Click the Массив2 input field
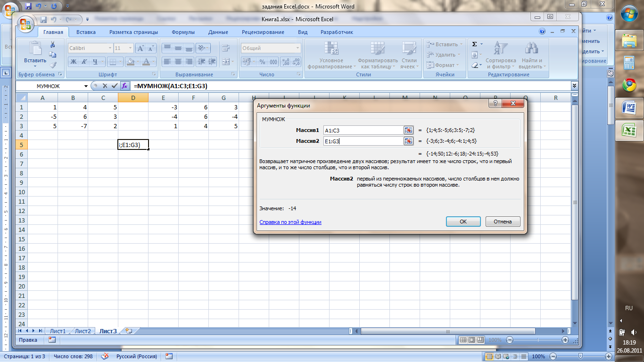The width and height of the screenshot is (644, 362). click(363, 141)
